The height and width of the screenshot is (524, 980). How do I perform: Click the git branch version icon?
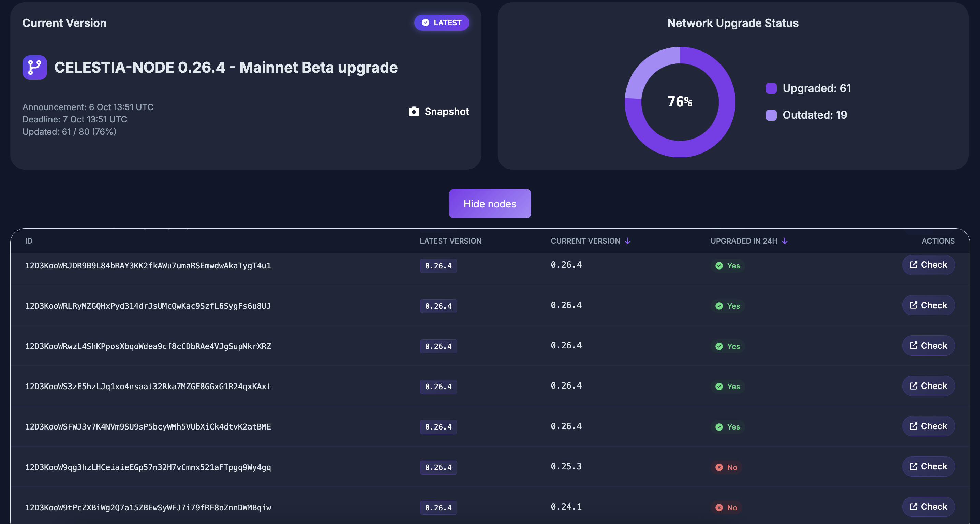click(35, 67)
